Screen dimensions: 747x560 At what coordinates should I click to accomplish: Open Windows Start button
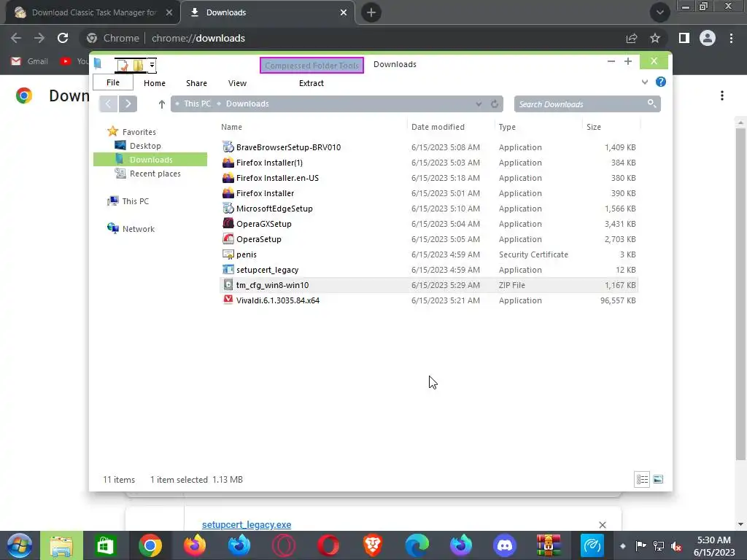(x=20, y=545)
